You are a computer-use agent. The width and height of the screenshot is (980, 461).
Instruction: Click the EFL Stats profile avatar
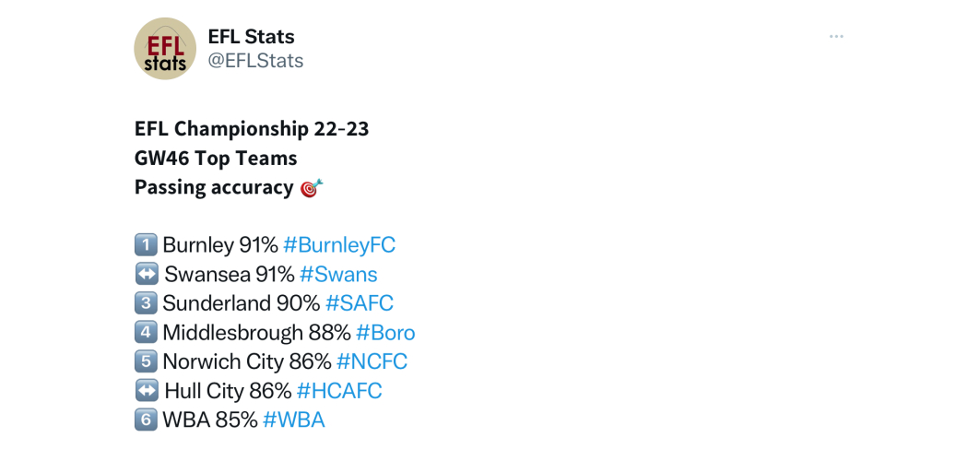165,49
